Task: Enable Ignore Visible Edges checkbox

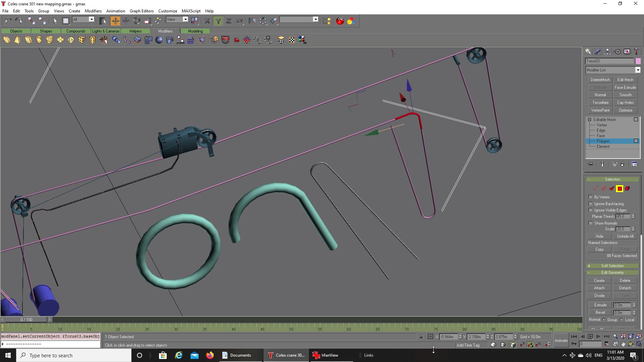Action: (591, 210)
